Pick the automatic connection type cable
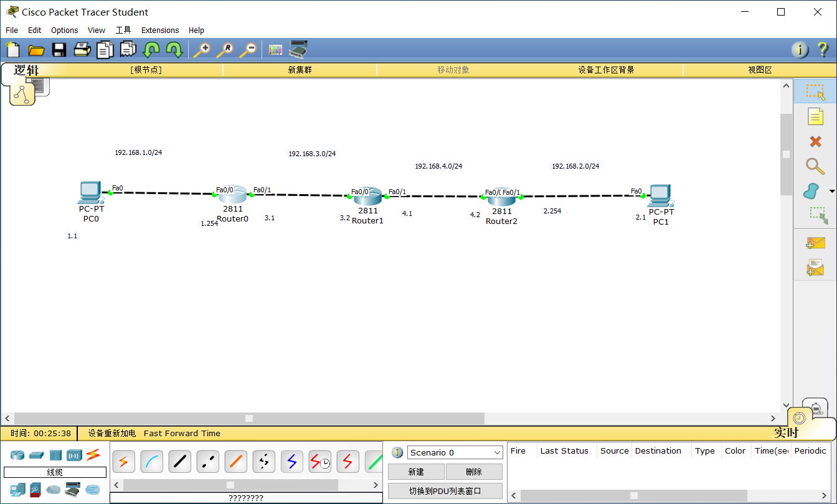Image resolution: width=837 pixels, height=504 pixels. coord(123,462)
